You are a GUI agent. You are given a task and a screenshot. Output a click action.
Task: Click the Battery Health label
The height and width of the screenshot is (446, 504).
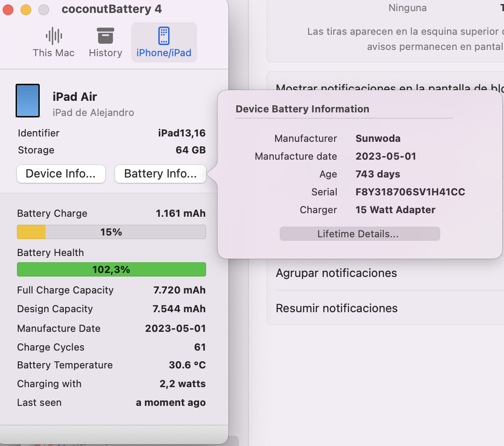click(x=50, y=253)
